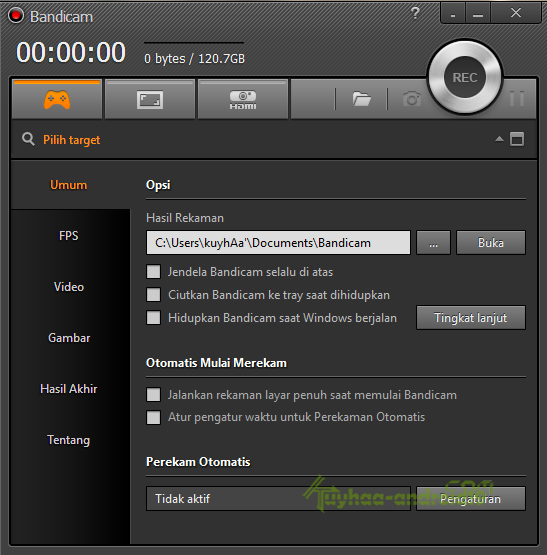Close the Bandicam window

pos(516,13)
